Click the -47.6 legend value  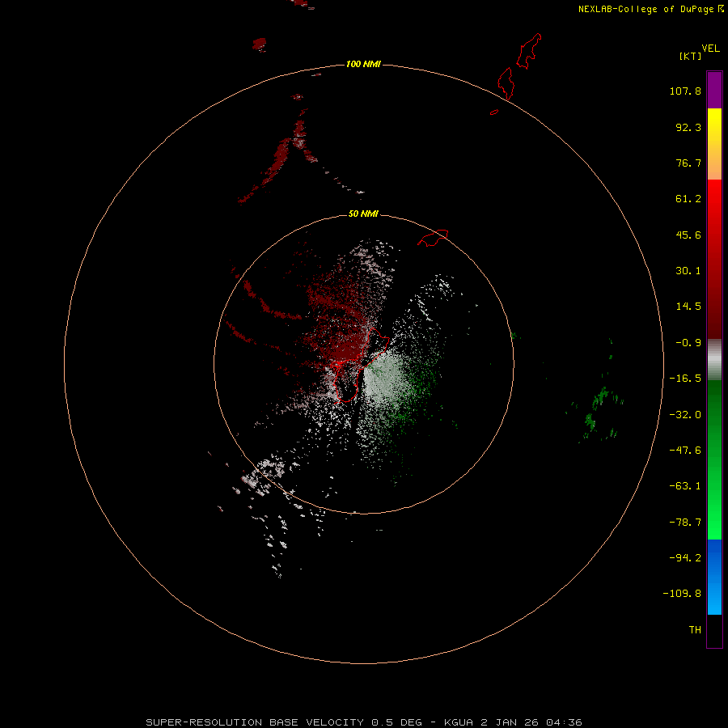[x=685, y=451]
